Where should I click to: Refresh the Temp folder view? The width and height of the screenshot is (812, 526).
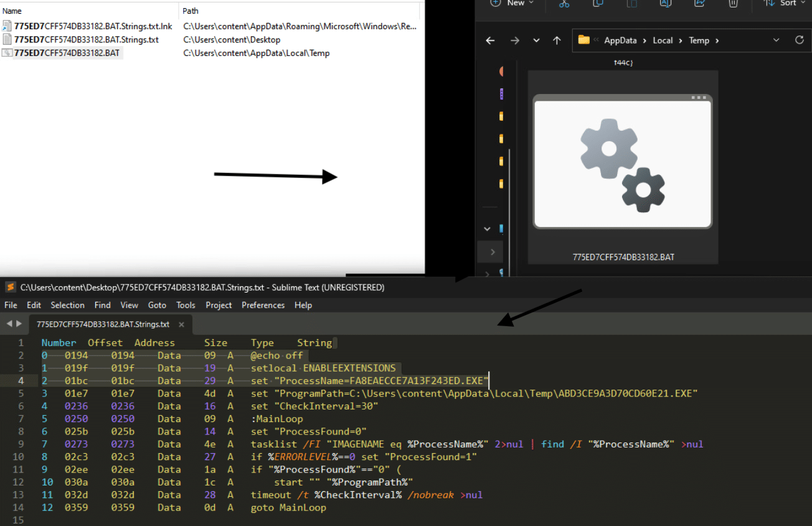pyautogui.click(x=800, y=40)
